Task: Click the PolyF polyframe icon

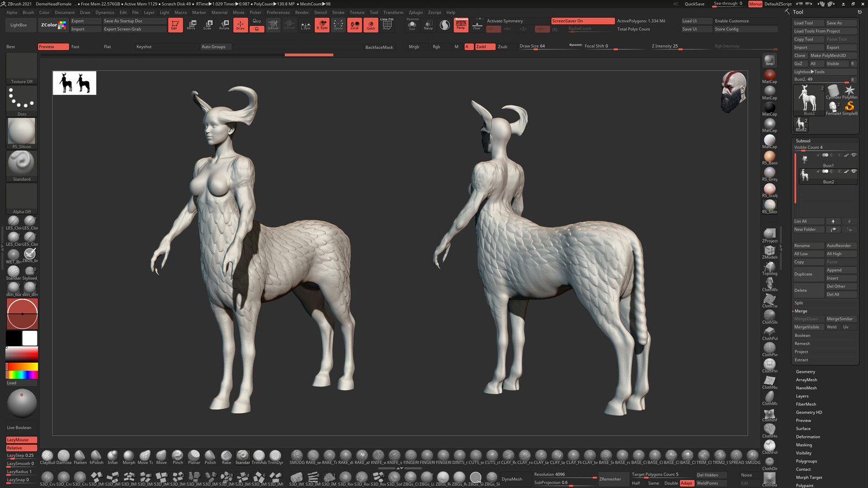Action: click(x=387, y=25)
